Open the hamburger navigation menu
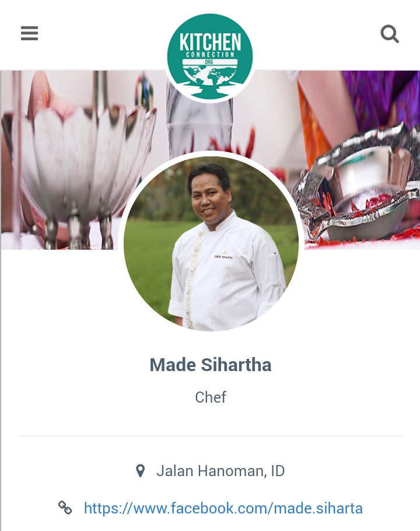The image size is (420, 531). click(x=29, y=33)
